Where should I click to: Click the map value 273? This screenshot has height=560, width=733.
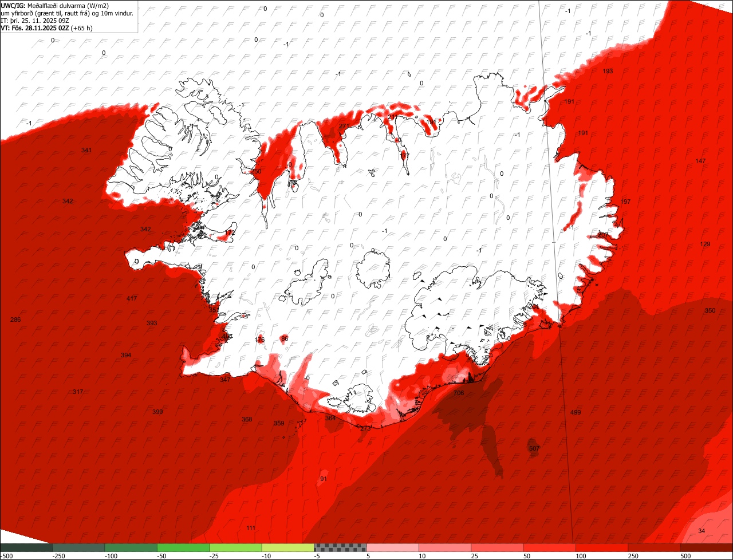pos(365,429)
